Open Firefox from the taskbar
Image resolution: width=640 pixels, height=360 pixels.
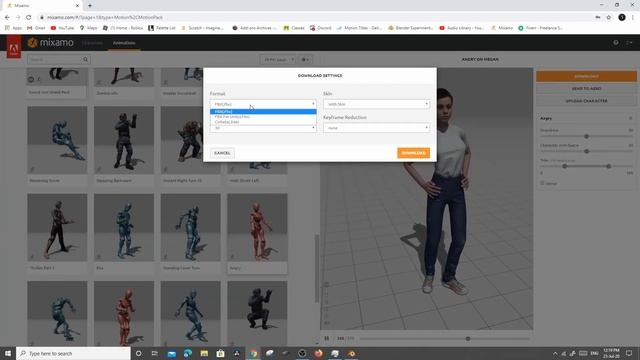(318, 353)
